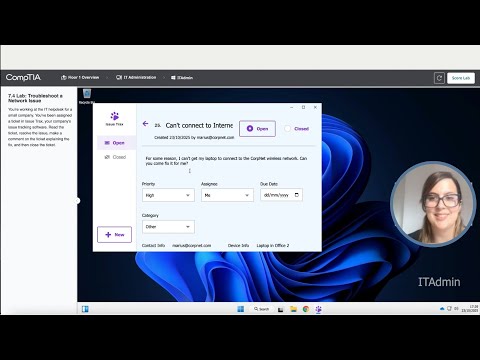Click the Issue Trax taskbar icon
Image resolution: width=480 pixels, height=360 pixels.
tap(318, 309)
